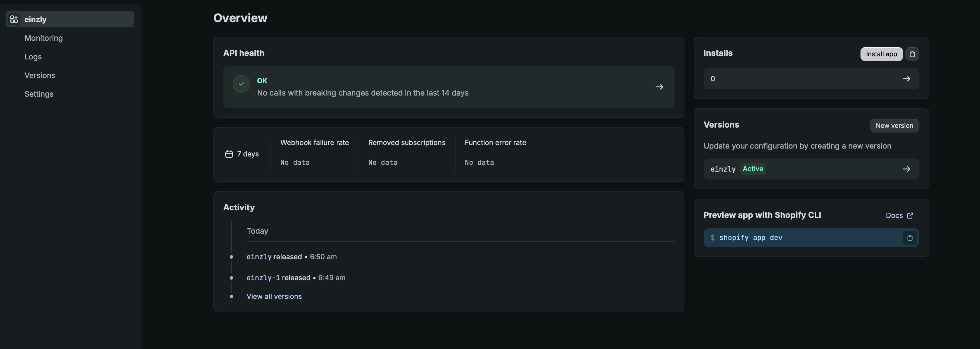Viewport: 980px width, 349px height.
Task: Copy install link with clipboard icon
Action: pyautogui.click(x=912, y=54)
